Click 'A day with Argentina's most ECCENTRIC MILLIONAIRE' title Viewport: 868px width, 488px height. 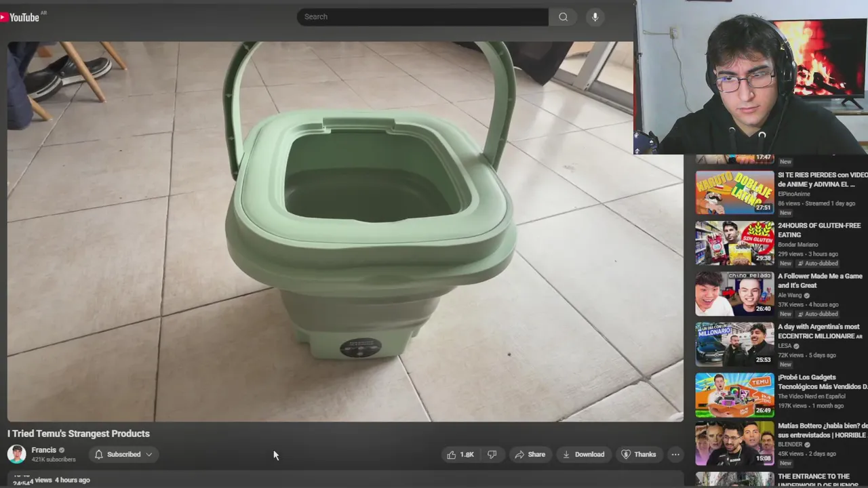821,331
